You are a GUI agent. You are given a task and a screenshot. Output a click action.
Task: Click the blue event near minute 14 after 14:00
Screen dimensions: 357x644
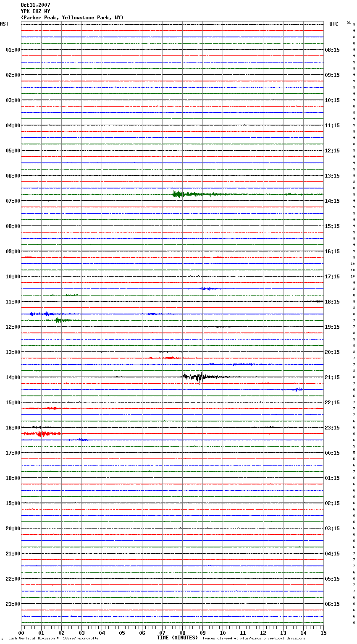(x=298, y=390)
